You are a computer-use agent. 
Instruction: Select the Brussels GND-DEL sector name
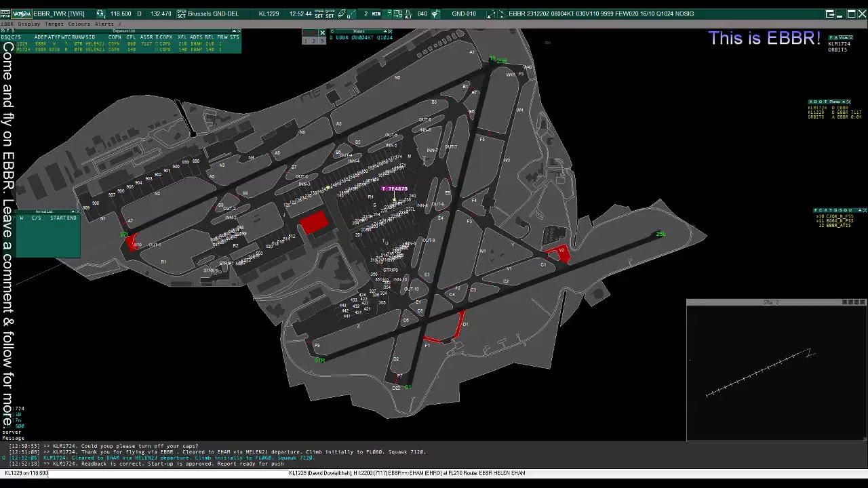(x=213, y=14)
